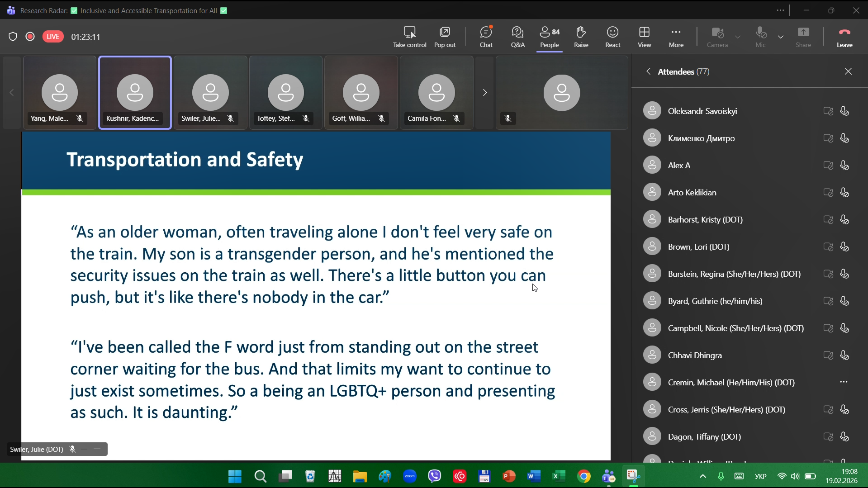
Task: Close the Attendees side panel
Action: coord(848,71)
